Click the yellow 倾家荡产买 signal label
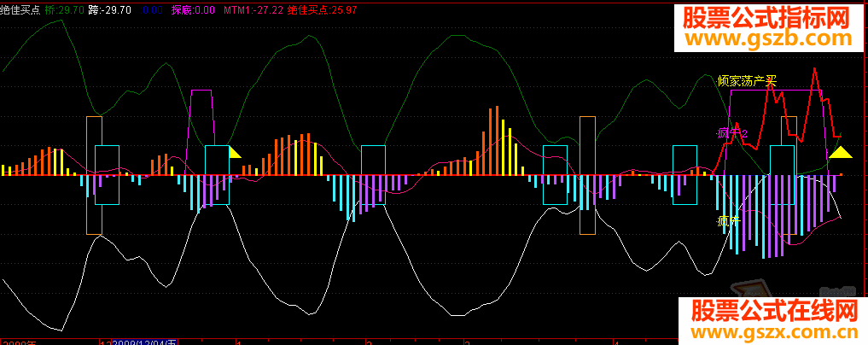The width and height of the screenshot is (868, 345). click(x=747, y=81)
